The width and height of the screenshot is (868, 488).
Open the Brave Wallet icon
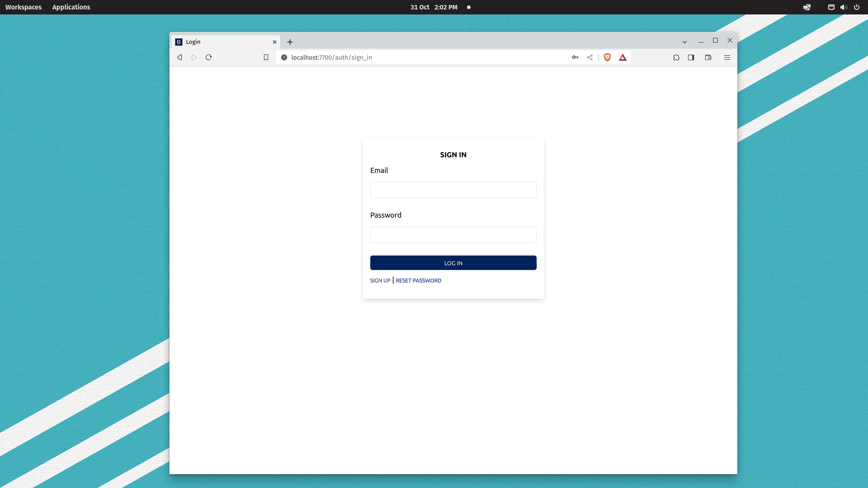pyautogui.click(x=708, y=58)
